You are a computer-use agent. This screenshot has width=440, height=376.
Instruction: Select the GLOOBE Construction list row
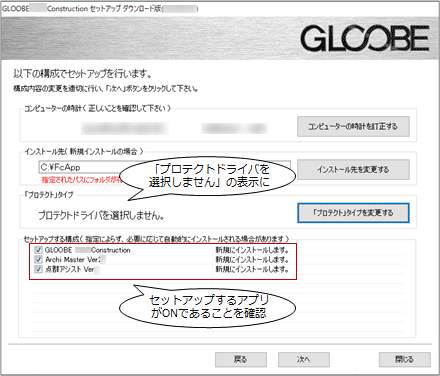pyautogui.click(x=163, y=250)
